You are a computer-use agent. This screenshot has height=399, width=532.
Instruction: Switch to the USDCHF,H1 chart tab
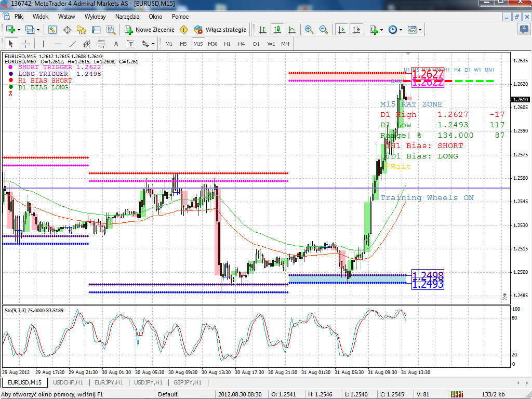tap(69, 383)
